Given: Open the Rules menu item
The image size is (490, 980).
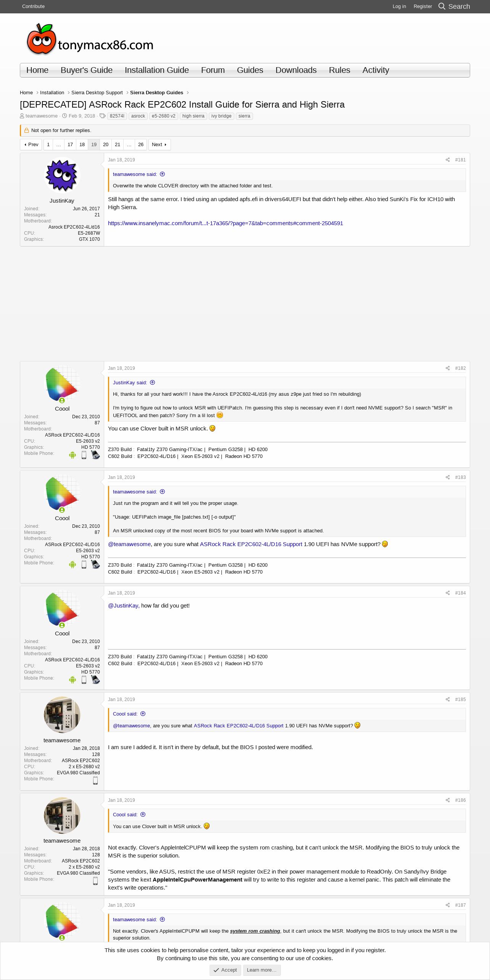Looking at the screenshot, I should [x=340, y=70].
